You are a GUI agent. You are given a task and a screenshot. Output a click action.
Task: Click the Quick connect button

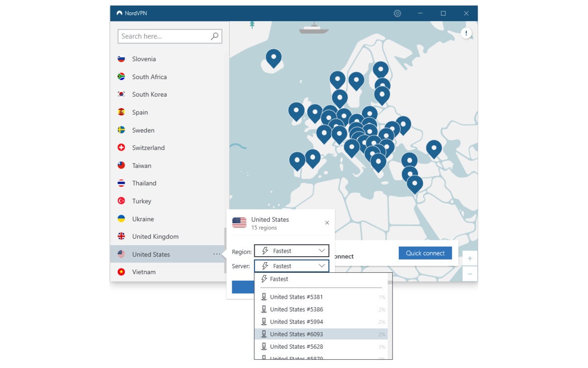tap(425, 253)
